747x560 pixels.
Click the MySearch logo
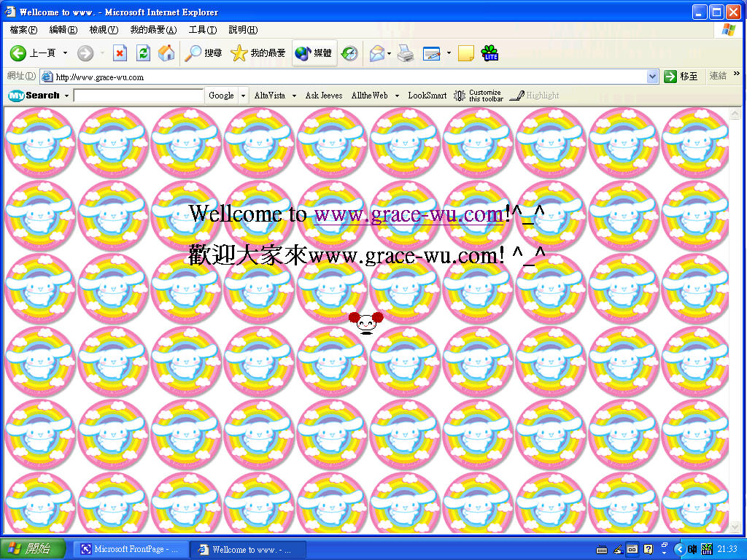pyautogui.click(x=34, y=96)
